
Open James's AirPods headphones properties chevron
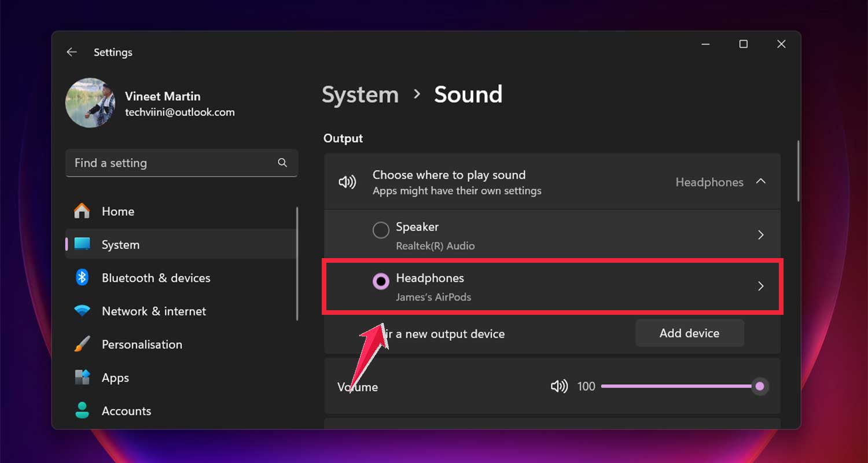coord(760,286)
